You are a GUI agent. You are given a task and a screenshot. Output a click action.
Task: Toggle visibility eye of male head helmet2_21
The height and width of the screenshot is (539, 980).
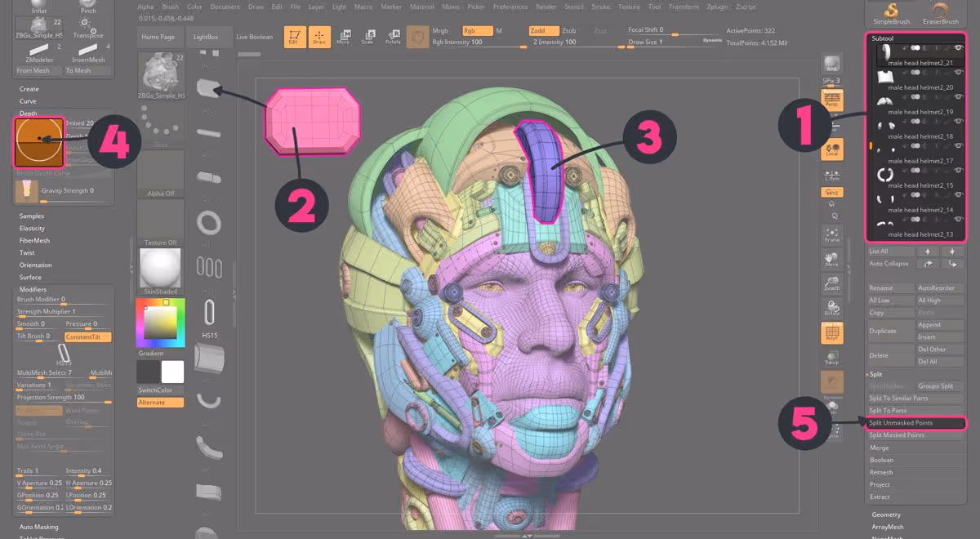pos(959,48)
